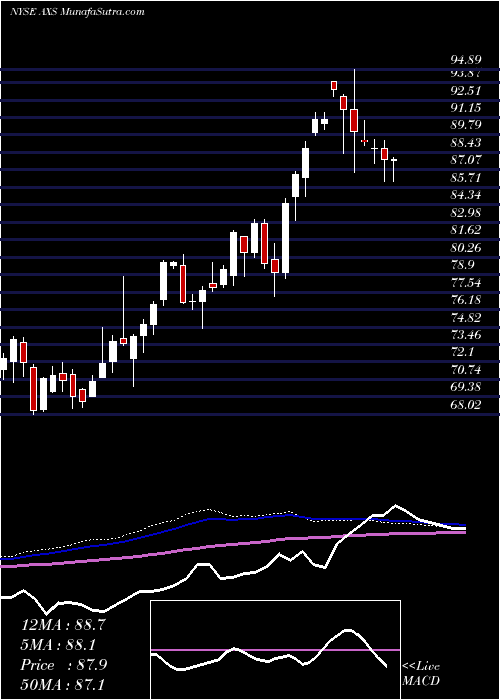Viewport: 500px width, 700px height.
Task: Click the 77.54 price axis label
Action: (467, 283)
